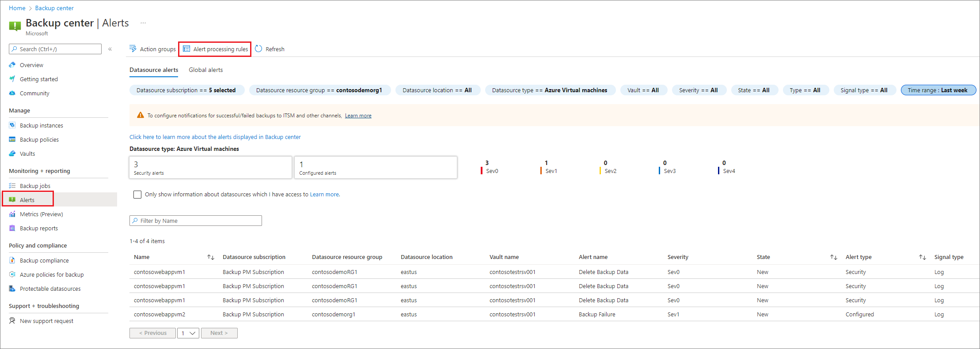
Task: Open Alert processing rules
Action: coord(215,49)
